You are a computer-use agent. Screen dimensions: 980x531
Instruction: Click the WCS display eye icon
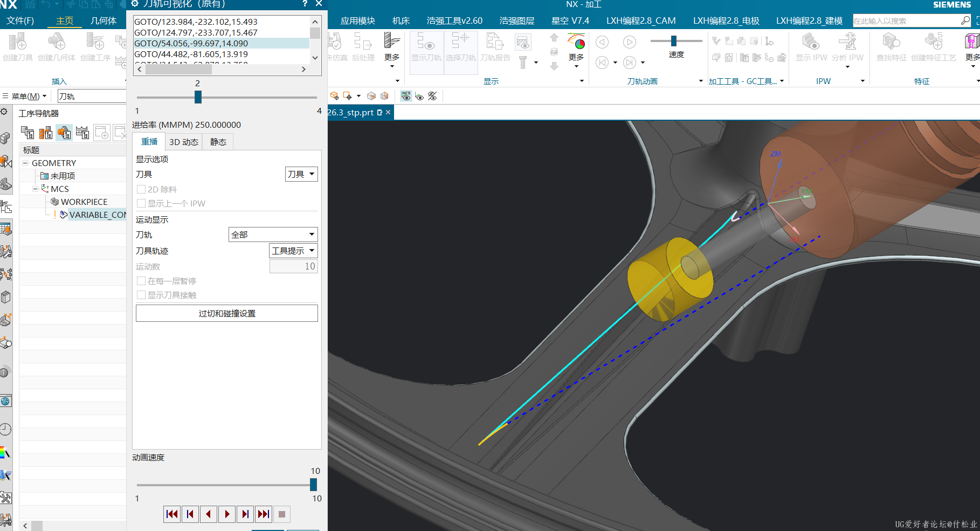(x=419, y=96)
